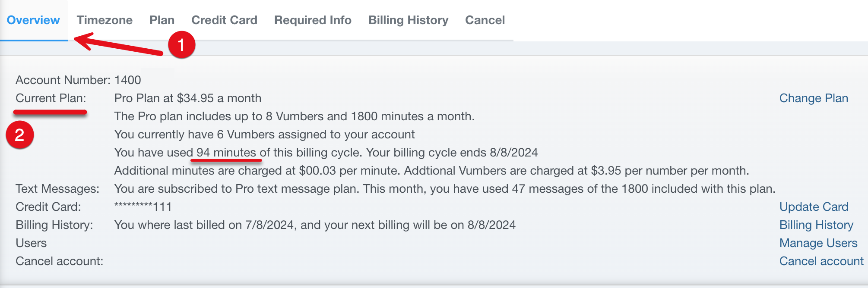Screen dimensions: 868x288
Task: Switch to the Timezone tab
Action: pos(105,20)
